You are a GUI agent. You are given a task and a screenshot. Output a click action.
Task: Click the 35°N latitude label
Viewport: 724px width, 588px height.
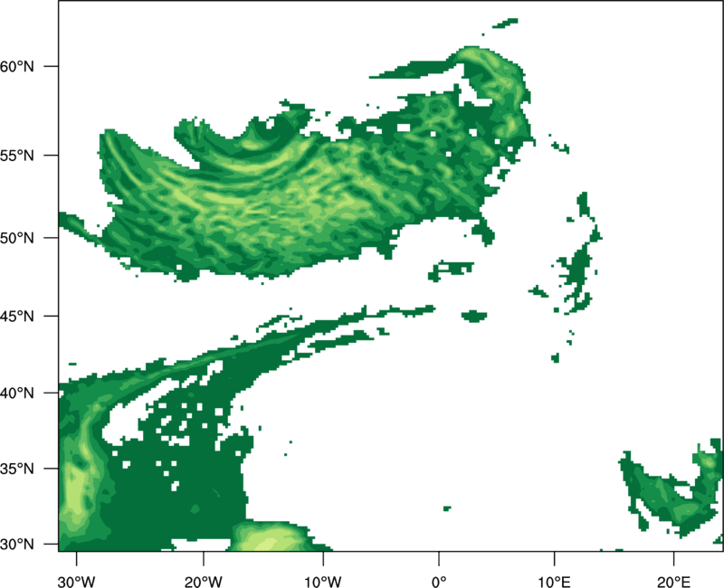tap(17, 469)
